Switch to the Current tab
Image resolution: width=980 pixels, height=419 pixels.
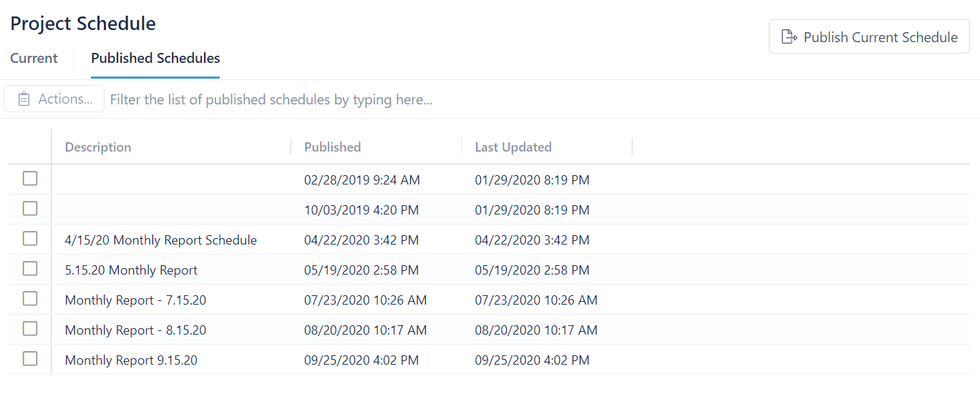(x=34, y=59)
